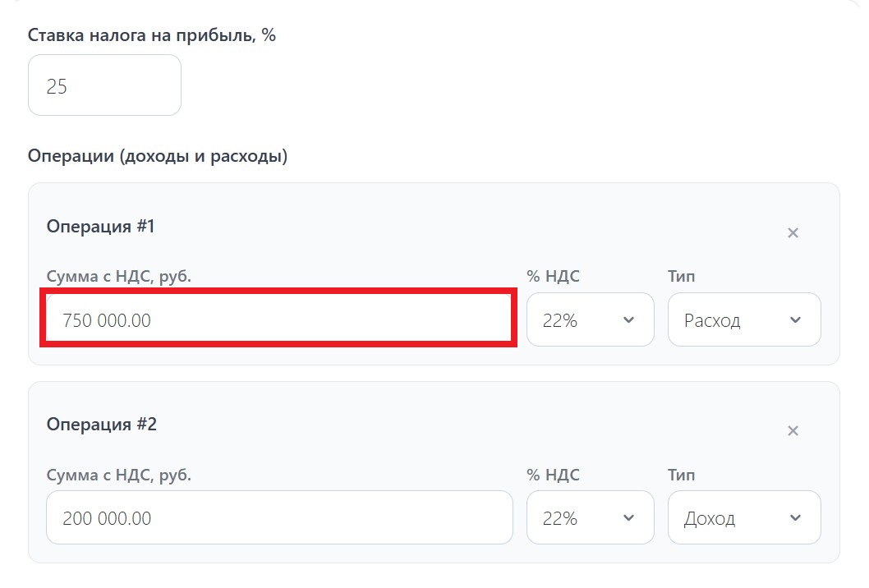Click the label Ставка налога на прибыль, %
The height and width of the screenshot is (588, 869).
pos(152,34)
